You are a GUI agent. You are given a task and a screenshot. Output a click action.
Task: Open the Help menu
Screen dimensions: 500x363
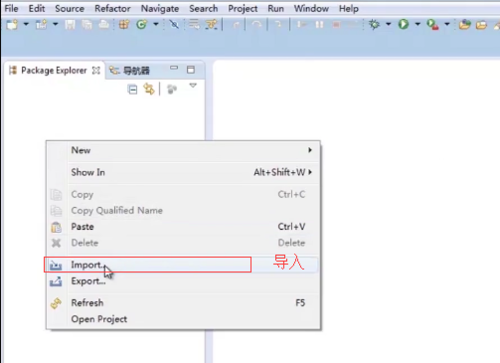[x=349, y=8]
